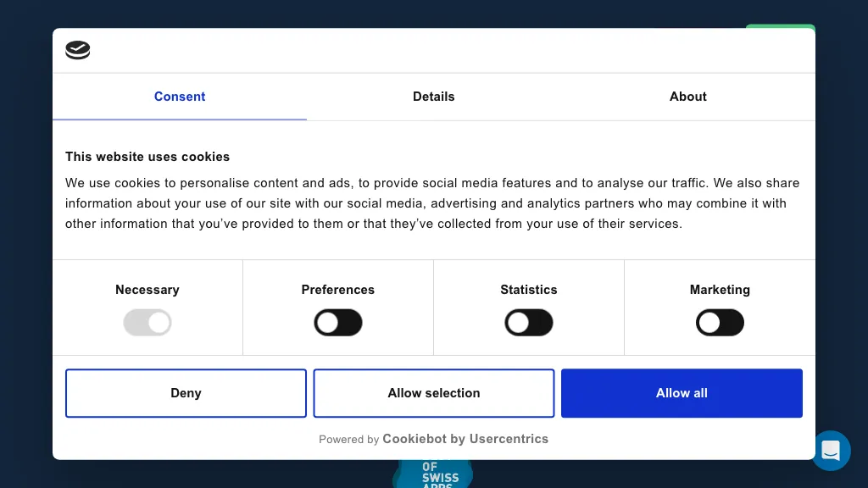Screen dimensions: 868x488
Task: Accept cookies with Allow all
Action: click(x=682, y=393)
